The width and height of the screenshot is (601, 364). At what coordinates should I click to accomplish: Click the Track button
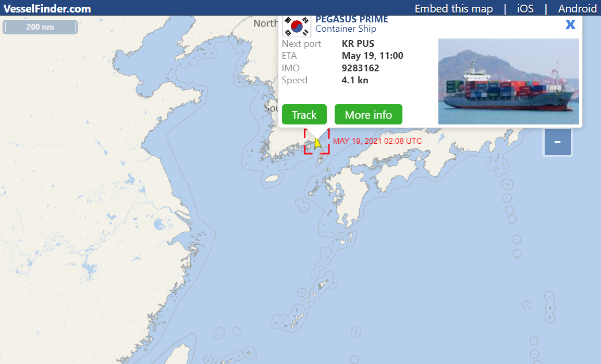click(304, 115)
